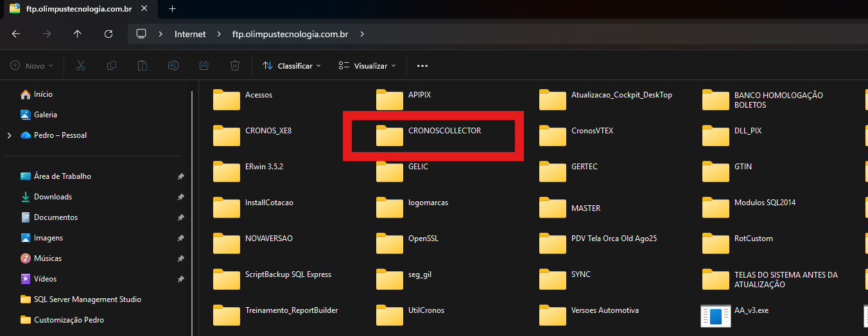Click the Rename icon in toolbar
The width and height of the screenshot is (868, 336).
point(173,65)
